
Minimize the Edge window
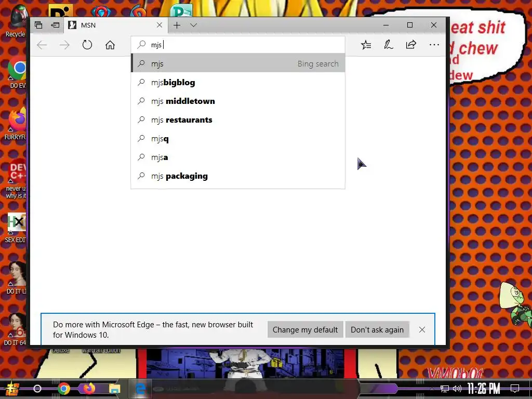tap(386, 25)
